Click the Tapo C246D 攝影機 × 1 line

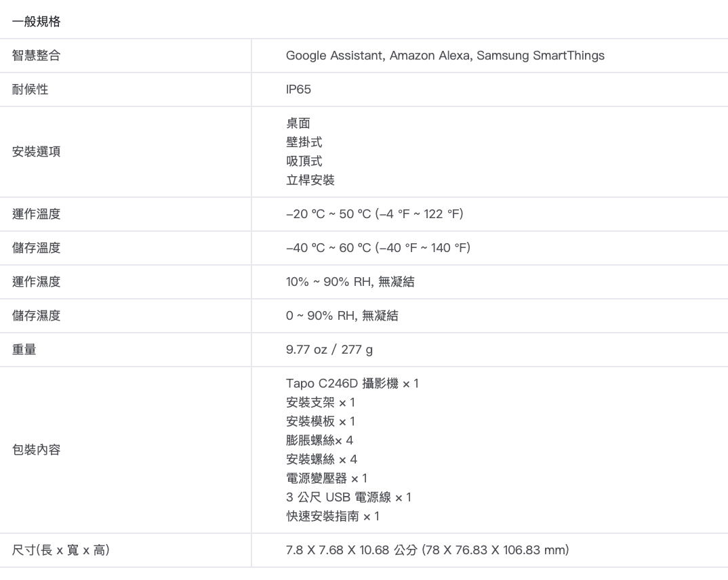pos(352,384)
